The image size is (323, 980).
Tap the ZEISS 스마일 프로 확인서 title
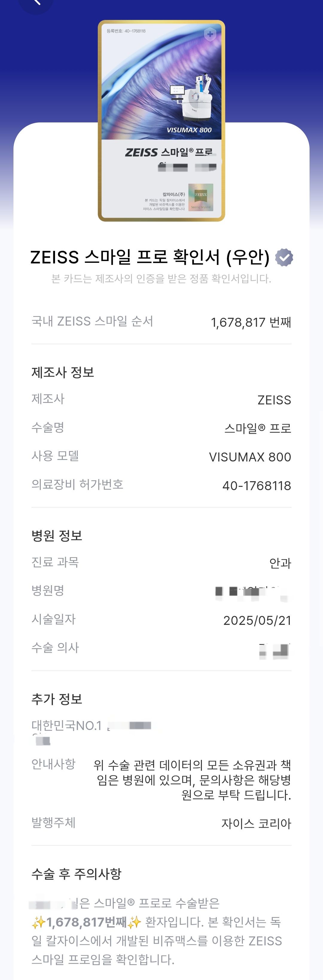(150, 257)
